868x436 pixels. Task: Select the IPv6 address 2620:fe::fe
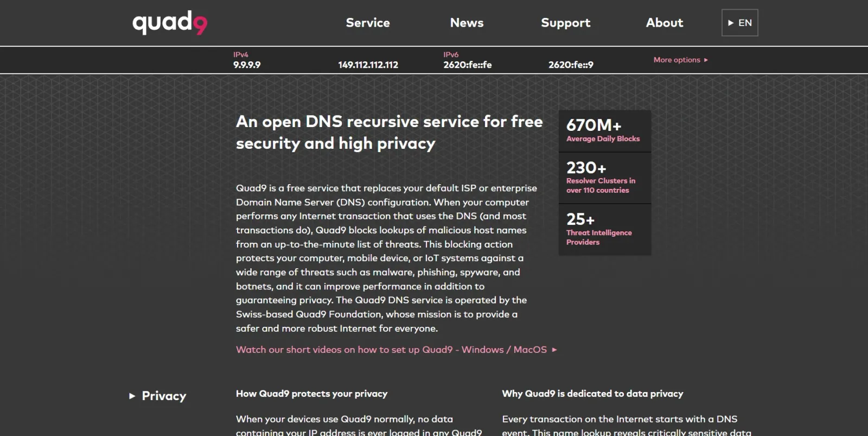[467, 65]
